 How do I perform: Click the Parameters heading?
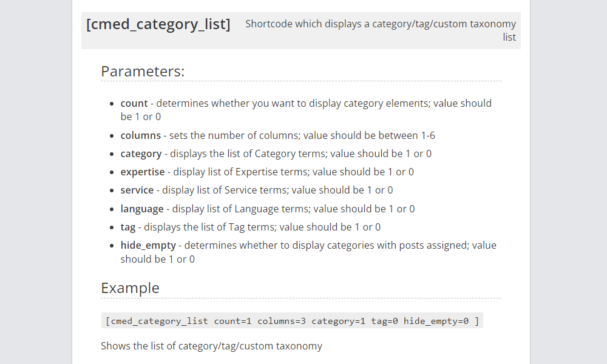pos(143,71)
